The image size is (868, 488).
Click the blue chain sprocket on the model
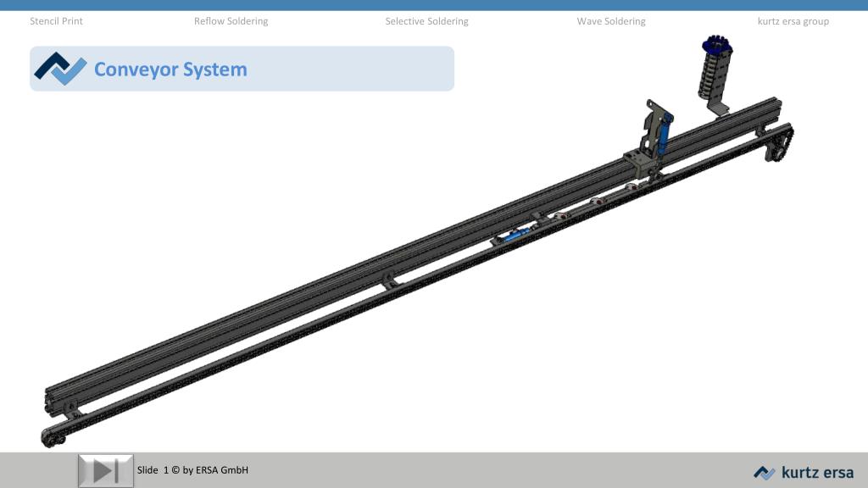[717, 44]
